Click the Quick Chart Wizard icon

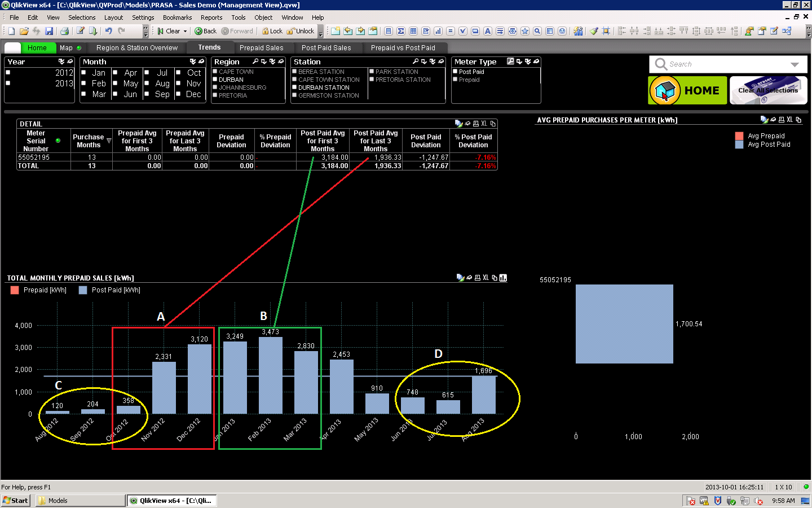pyautogui.click(x=578, y=32)
